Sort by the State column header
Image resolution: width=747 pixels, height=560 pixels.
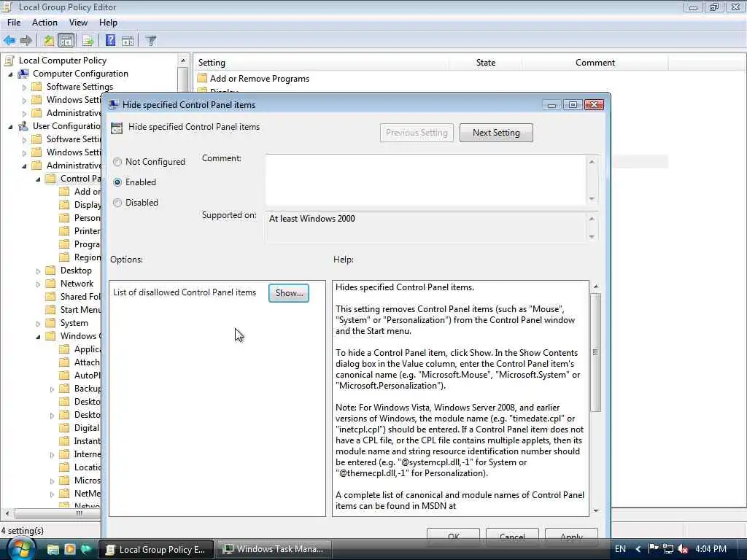click(x=485, y=63)
